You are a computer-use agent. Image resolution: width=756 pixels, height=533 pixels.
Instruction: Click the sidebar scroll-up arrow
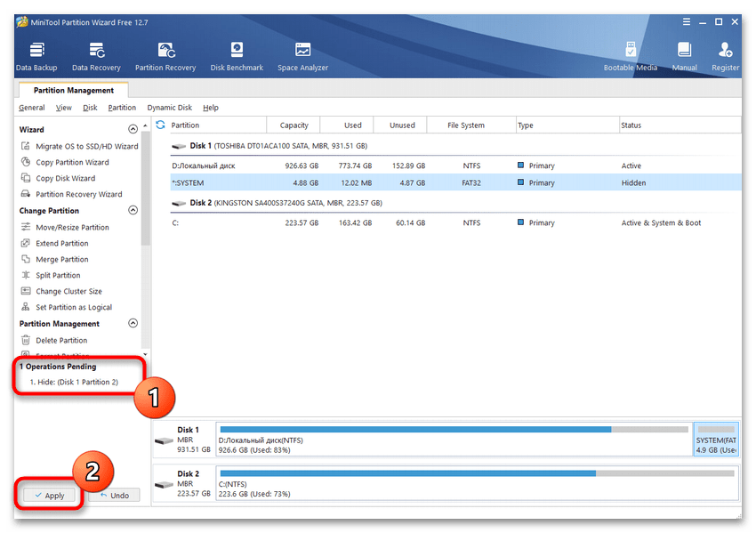145,125
